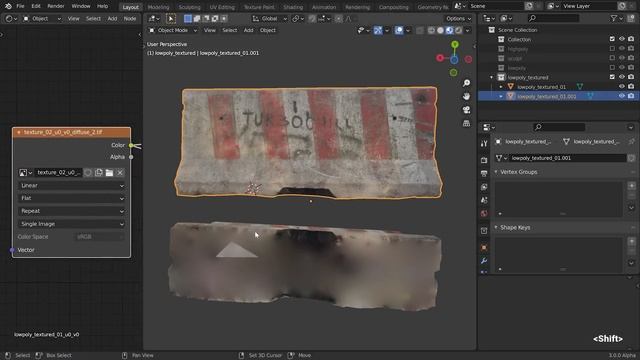The height and width of the screenshot is (360, 640).
Task: Enable the second unchecked outliner collection checkbox
Action: click(x=612, y=58)
